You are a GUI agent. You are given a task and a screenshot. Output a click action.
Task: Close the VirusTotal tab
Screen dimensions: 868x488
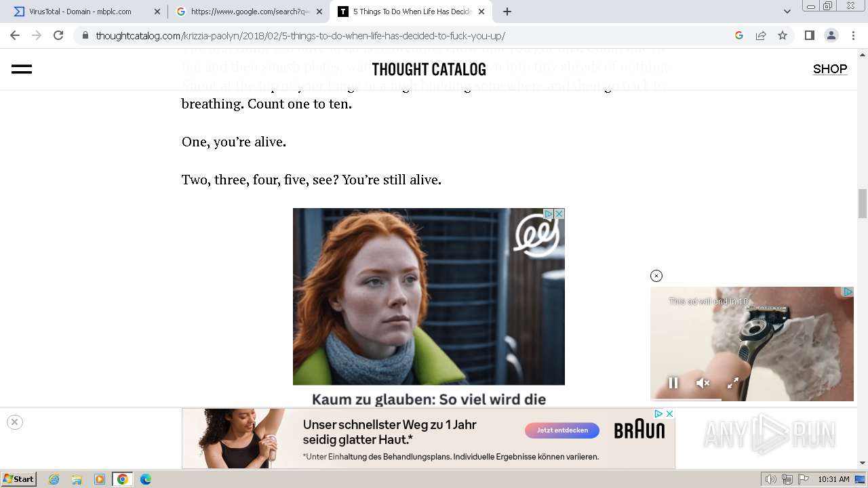pos(157,12)
